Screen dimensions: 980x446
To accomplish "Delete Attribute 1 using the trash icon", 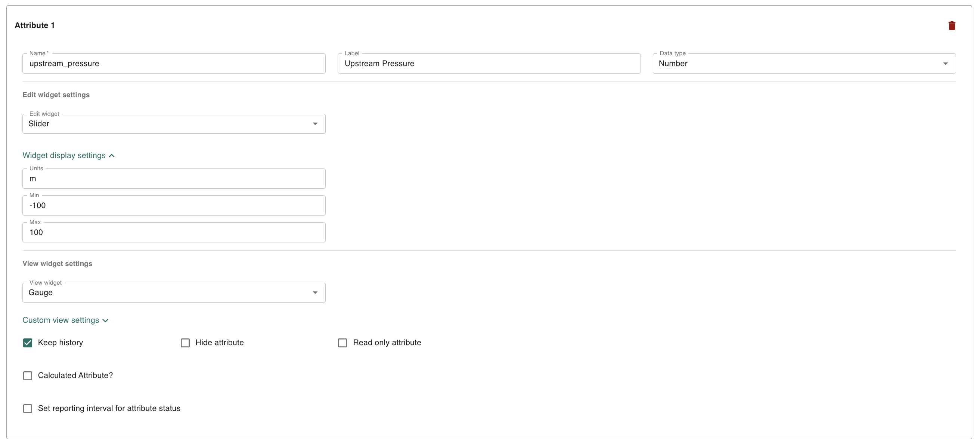I will [x=952, y=25].
